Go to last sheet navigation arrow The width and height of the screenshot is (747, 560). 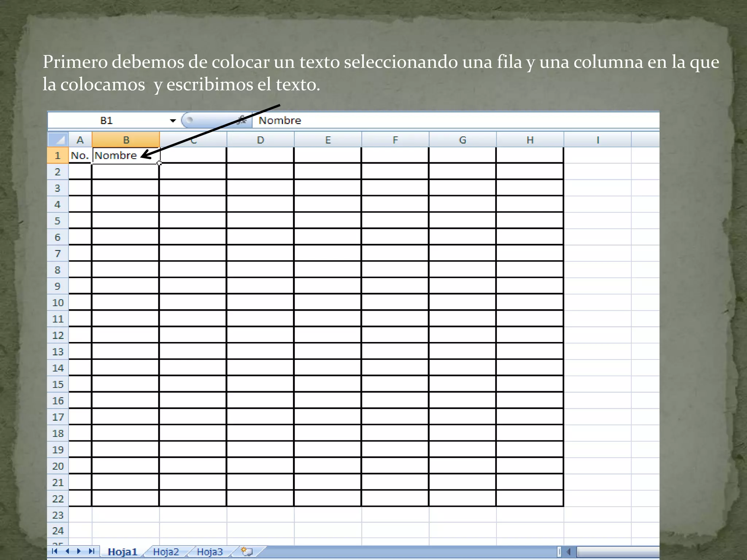(92, 551)
